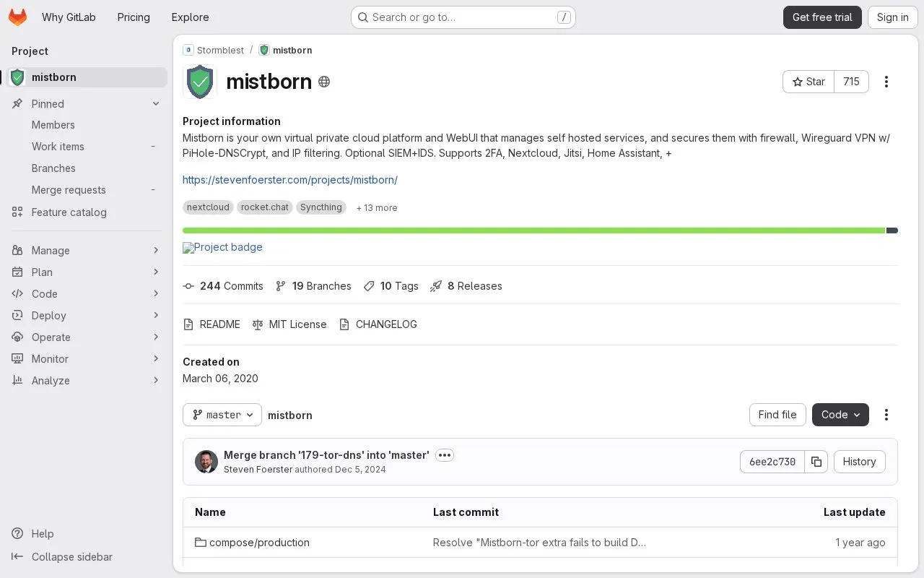Image resolution: width=924 pixels, height=578 pixels.
Task: Click the Find file button
Action: pos(777,415)
